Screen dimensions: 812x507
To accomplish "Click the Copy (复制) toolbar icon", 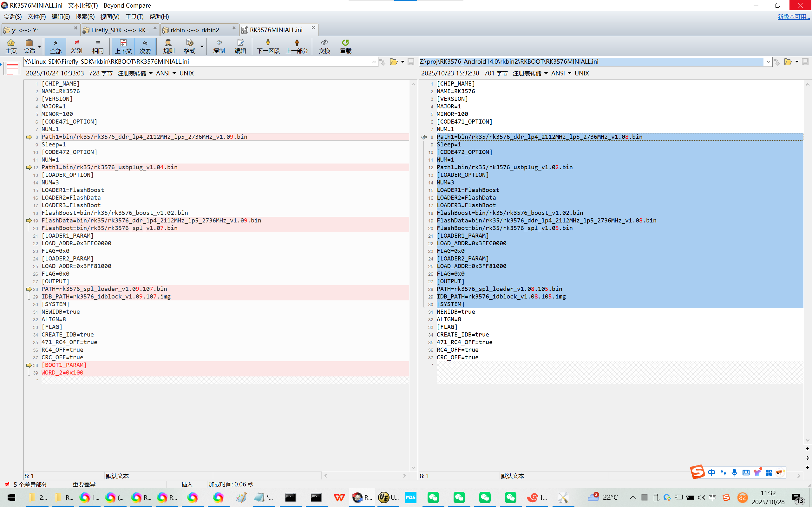I will point(219,46).
